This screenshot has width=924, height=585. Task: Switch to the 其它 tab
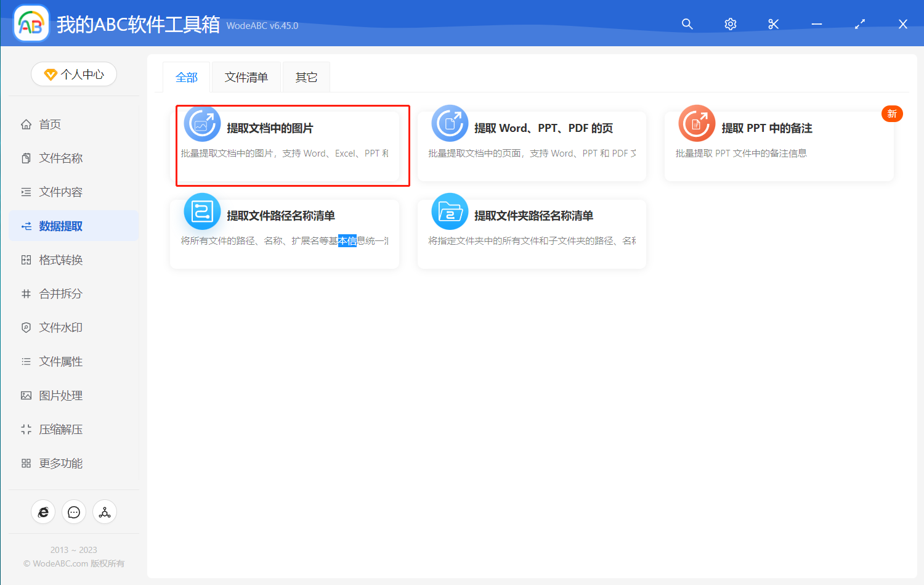pyautogui.click(x=306, y=76)
